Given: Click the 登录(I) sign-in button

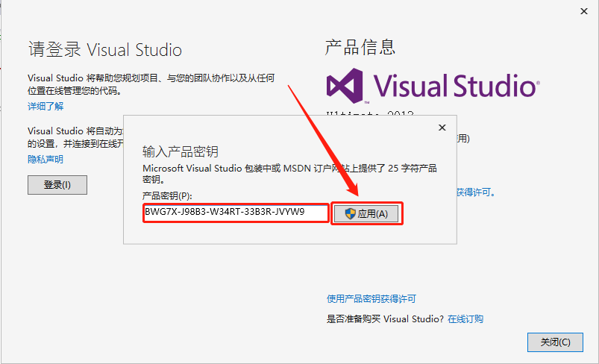Looking at the screenshot, I should point(57,185).
